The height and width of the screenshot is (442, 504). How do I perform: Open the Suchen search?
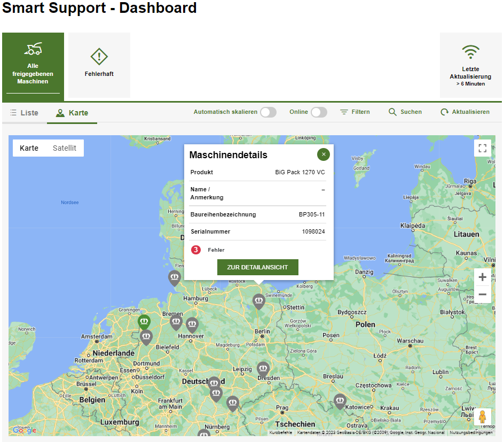pyautogui.click(x=405, y=112)
